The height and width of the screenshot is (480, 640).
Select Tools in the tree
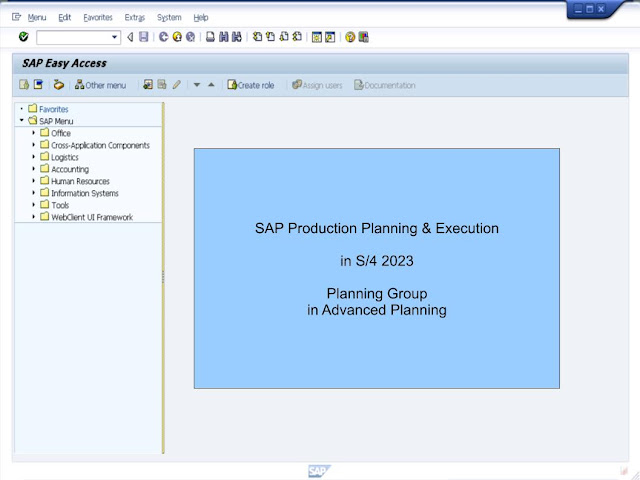pos(60,205)
